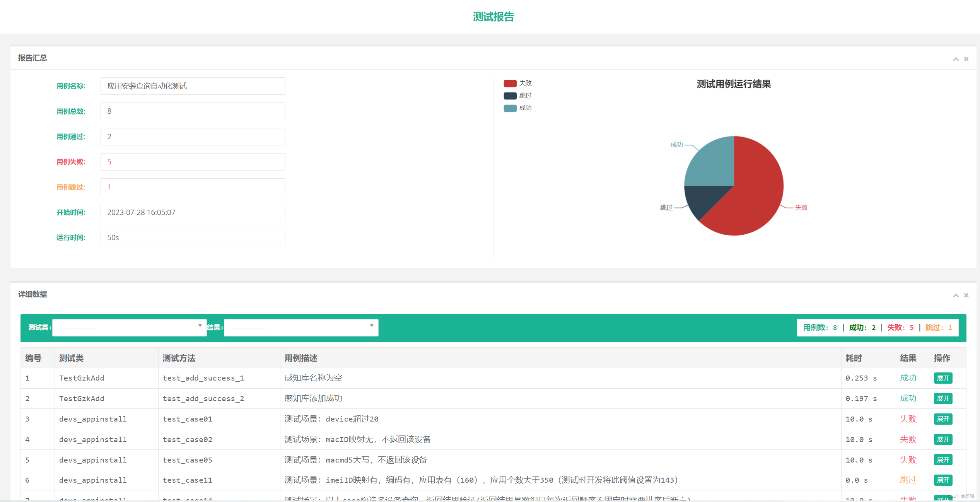Screen dimensions: 980x502
Task: Toggle the 失败 legend item in the chart
Action: tap(517, 83)
